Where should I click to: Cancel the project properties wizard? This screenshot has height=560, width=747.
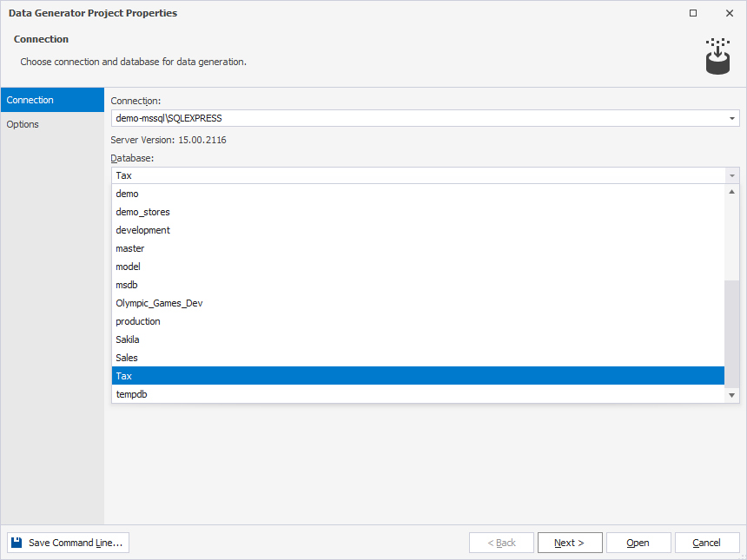707,543
